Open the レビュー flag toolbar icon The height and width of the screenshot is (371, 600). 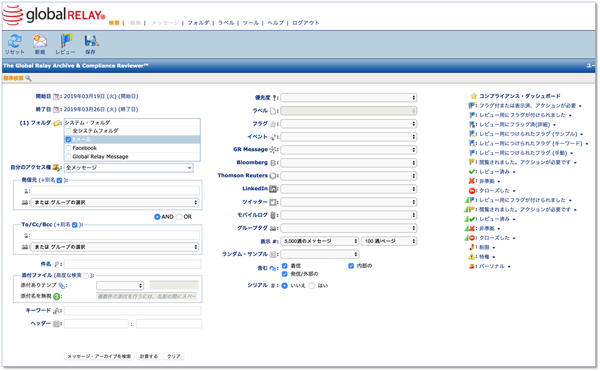pos(65,41)
